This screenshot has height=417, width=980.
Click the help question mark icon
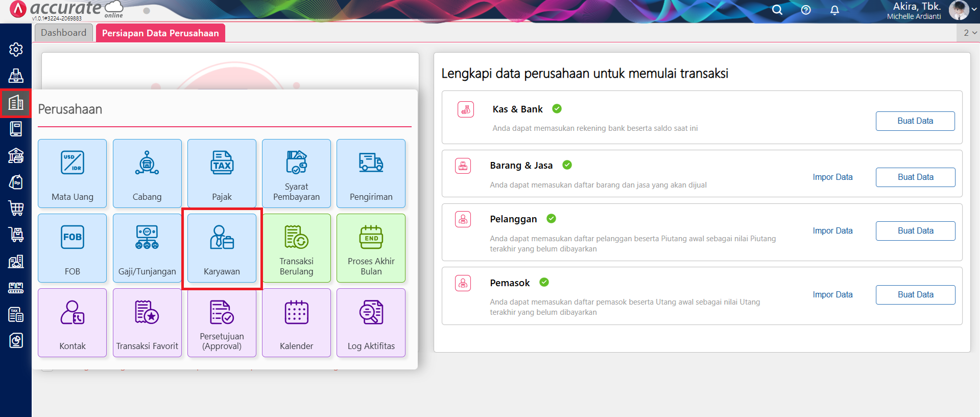coord(806,10)
